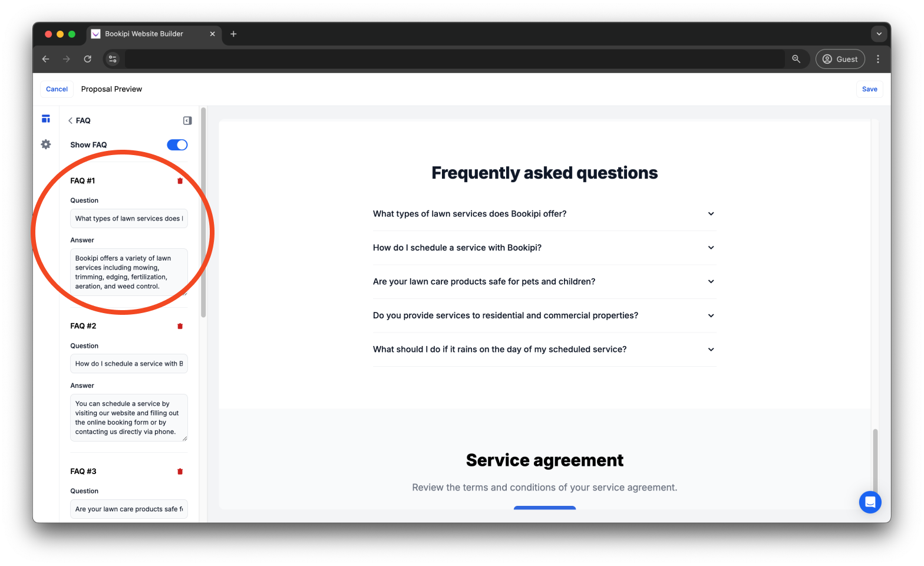Click the 'FAQ #1' label
The height and width of the screenshot is (566, 924).
[82, 181]
